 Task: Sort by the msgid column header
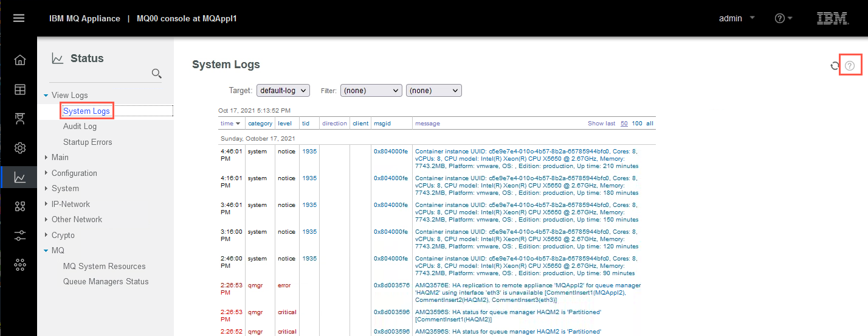tap(382, 124)
